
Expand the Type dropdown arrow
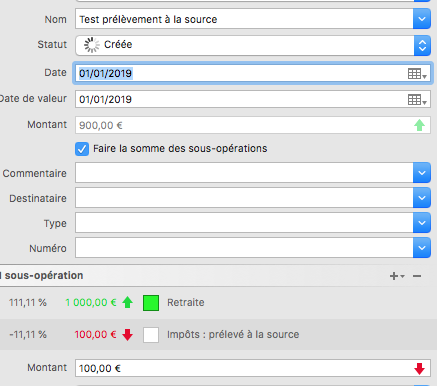pyautogui.click(x=422, y=223)
